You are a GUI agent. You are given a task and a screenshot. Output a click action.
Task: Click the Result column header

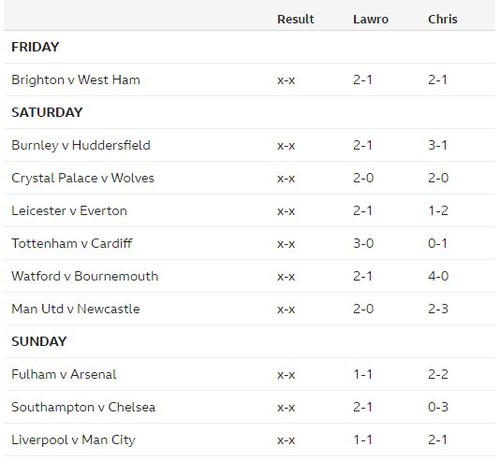click(x=295, y=19)
